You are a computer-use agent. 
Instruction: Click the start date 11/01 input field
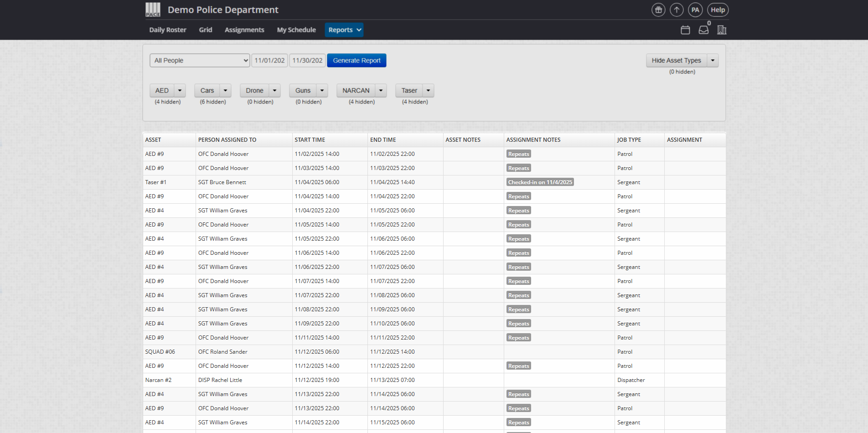(269, 61)
